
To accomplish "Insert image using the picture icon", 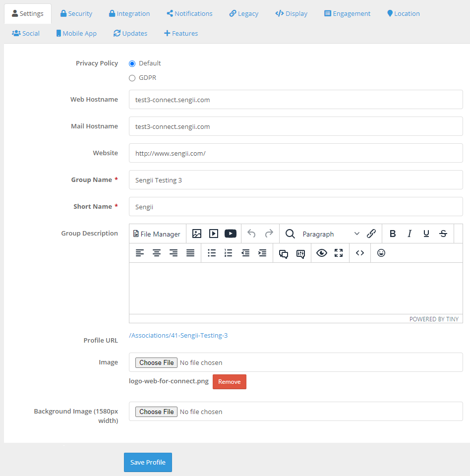I will [x=197, y=234].
